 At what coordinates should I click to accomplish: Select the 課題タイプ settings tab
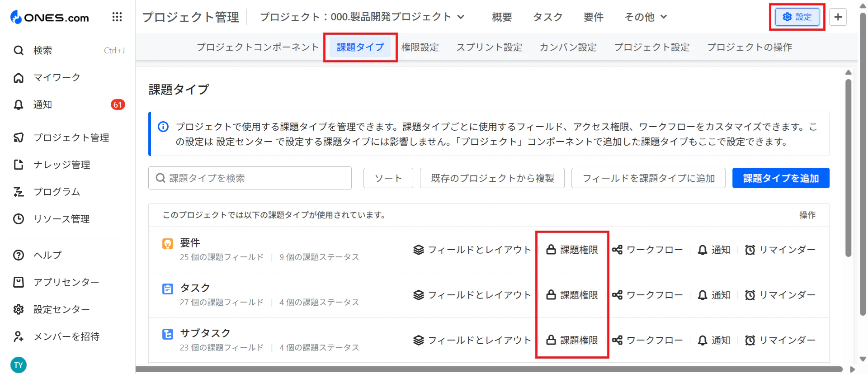coord(360,47)
